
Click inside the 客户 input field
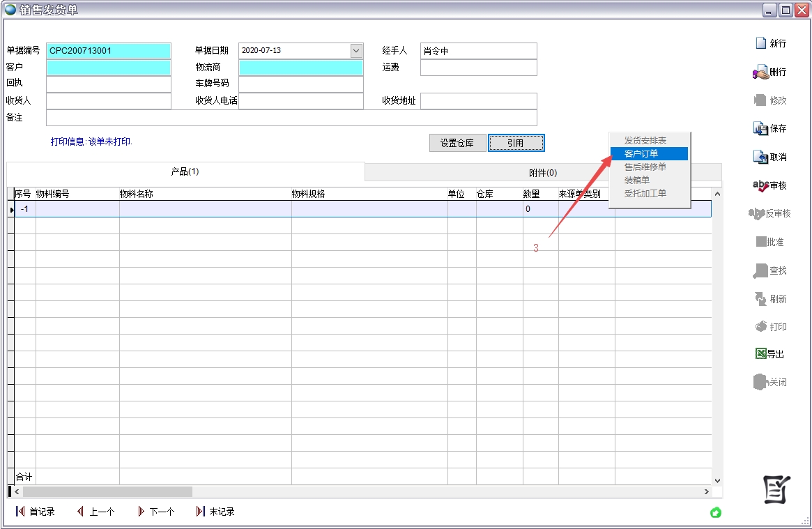point(108,68)
